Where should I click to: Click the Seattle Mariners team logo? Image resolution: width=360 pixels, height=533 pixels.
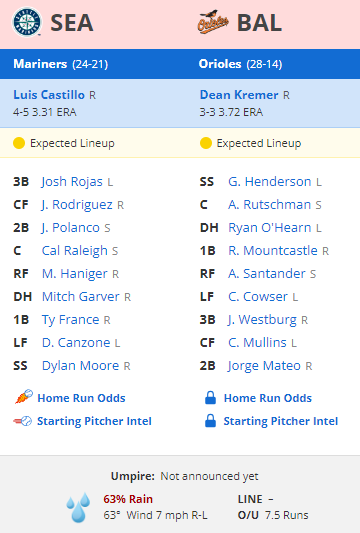point(27,22)
